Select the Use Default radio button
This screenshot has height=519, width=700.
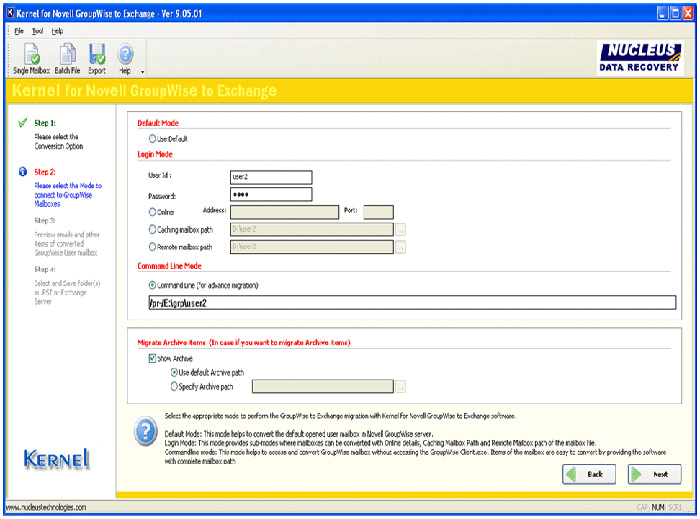click(152, 139)
